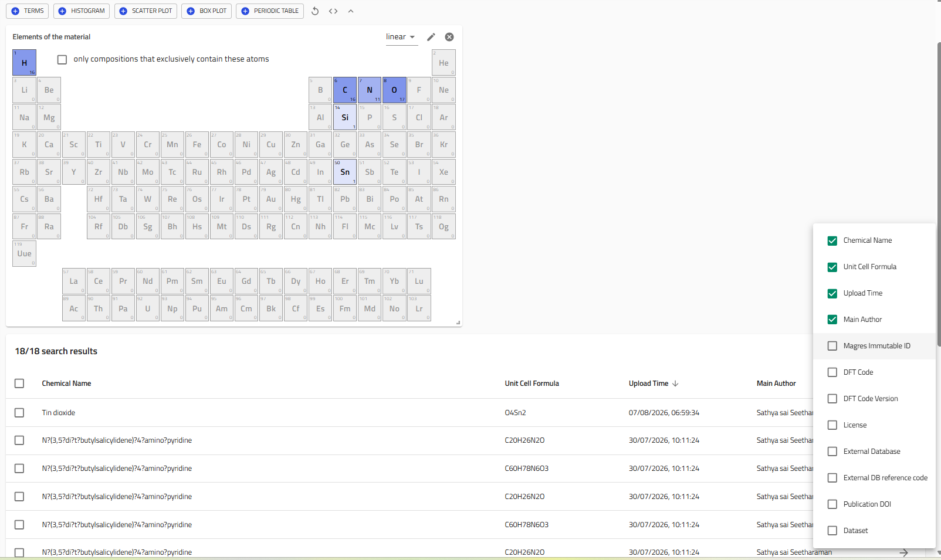941x560 pixels.
Task: Open the code view brackets icon
Action: [333, 11]
